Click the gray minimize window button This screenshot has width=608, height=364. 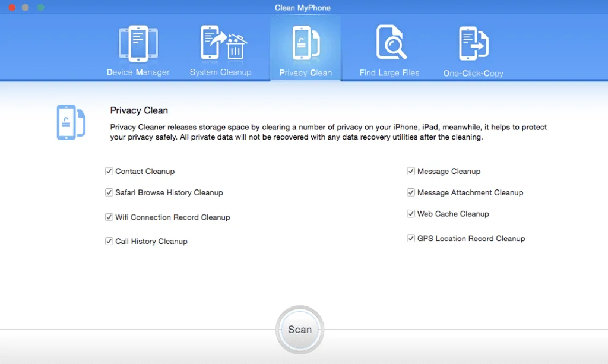point(25,7)
